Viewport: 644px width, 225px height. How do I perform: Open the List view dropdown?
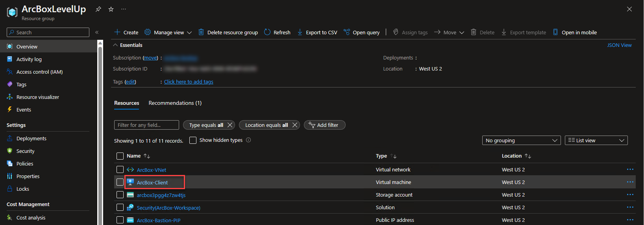[x=596, y=140]
